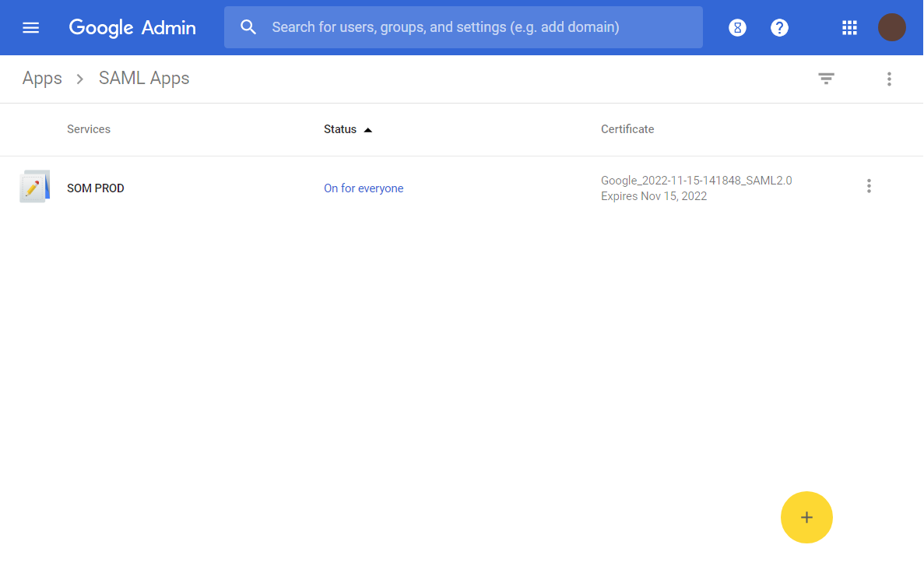Select the Google_2022-11-15-141848_SAML2.0 certificate text
This screenshot has width=924, height=573.
tap(696, 181)
